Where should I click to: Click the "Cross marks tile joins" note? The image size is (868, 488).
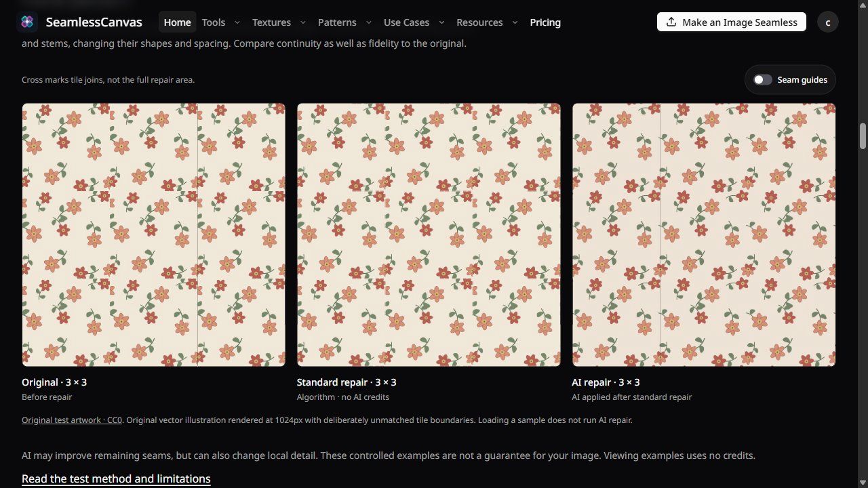[x=108, y=80]
